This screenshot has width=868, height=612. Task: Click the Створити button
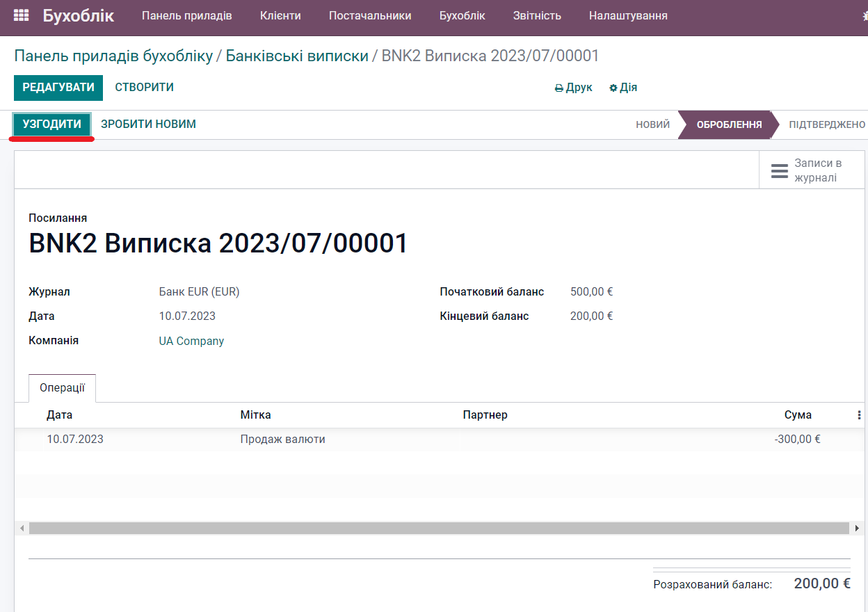[145, 88]
